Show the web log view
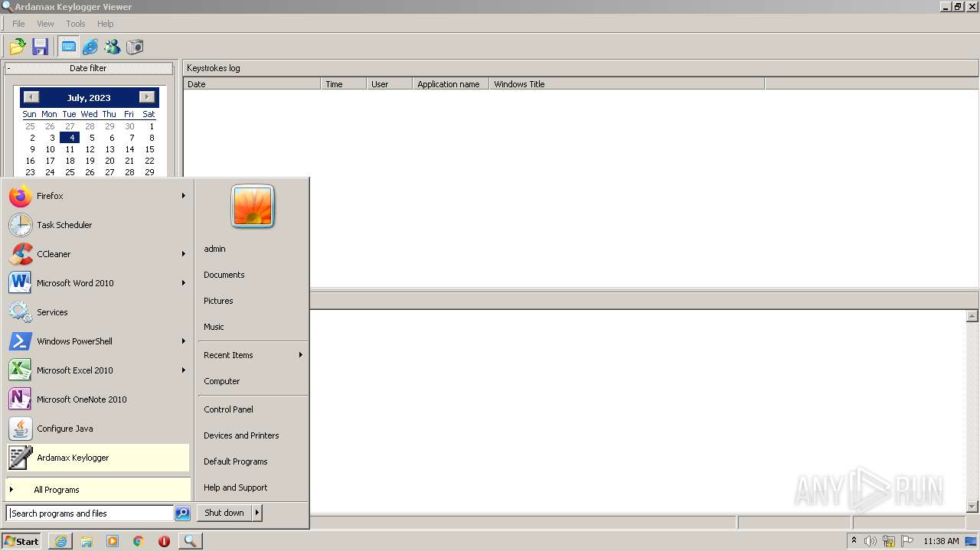The width and height of the screenshot is (980, 551). coord(90,47)
